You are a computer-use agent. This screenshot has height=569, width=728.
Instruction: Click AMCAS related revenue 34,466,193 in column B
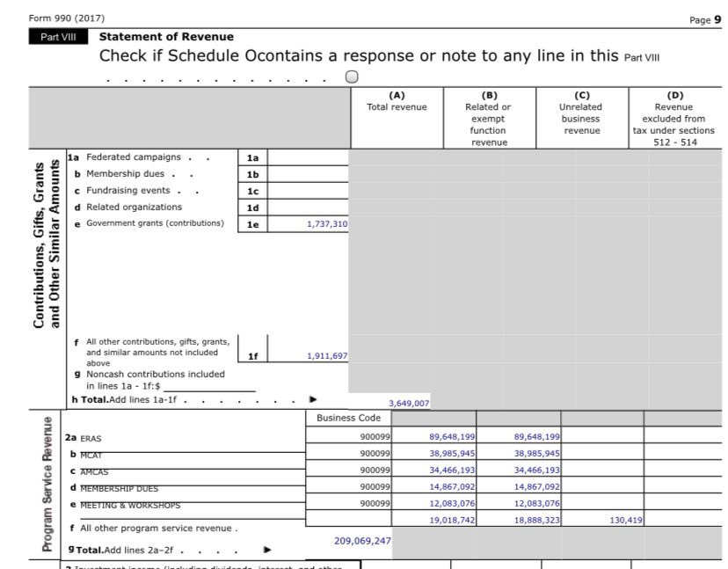[x=536, y=471]
